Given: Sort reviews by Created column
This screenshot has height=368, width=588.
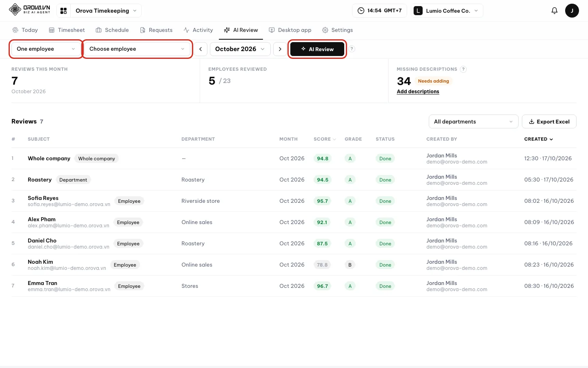Looking at the screenshot, I should pos(539,139).
